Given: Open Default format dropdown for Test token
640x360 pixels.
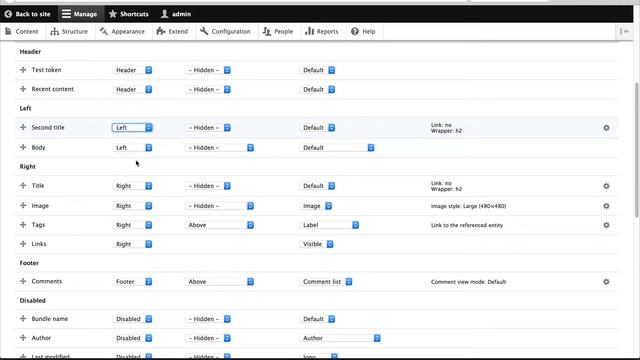Looking at the screenshot, I should [317, 70].
